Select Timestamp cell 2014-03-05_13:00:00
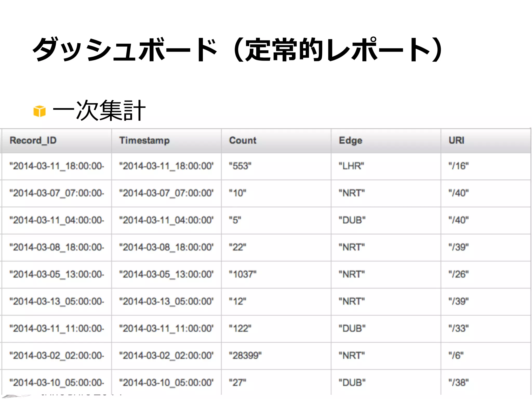 coord(167,274)
